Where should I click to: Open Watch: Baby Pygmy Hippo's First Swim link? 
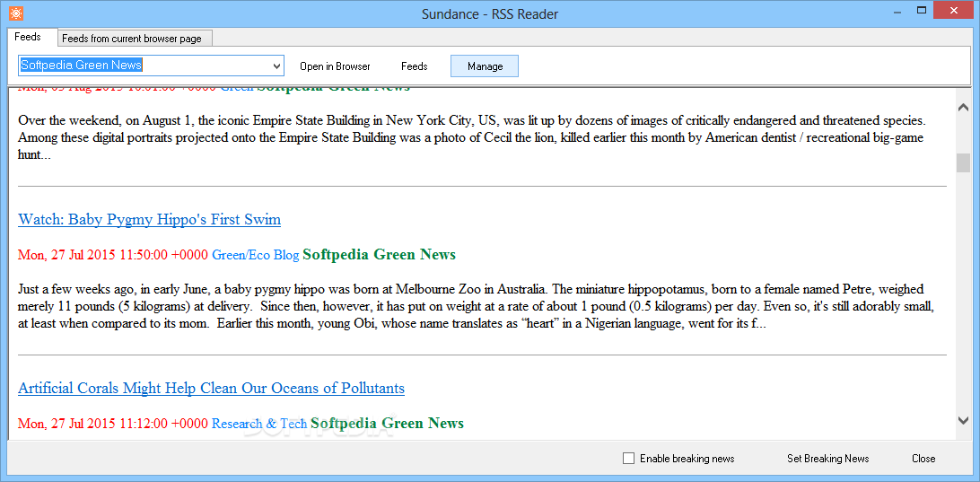149,219
